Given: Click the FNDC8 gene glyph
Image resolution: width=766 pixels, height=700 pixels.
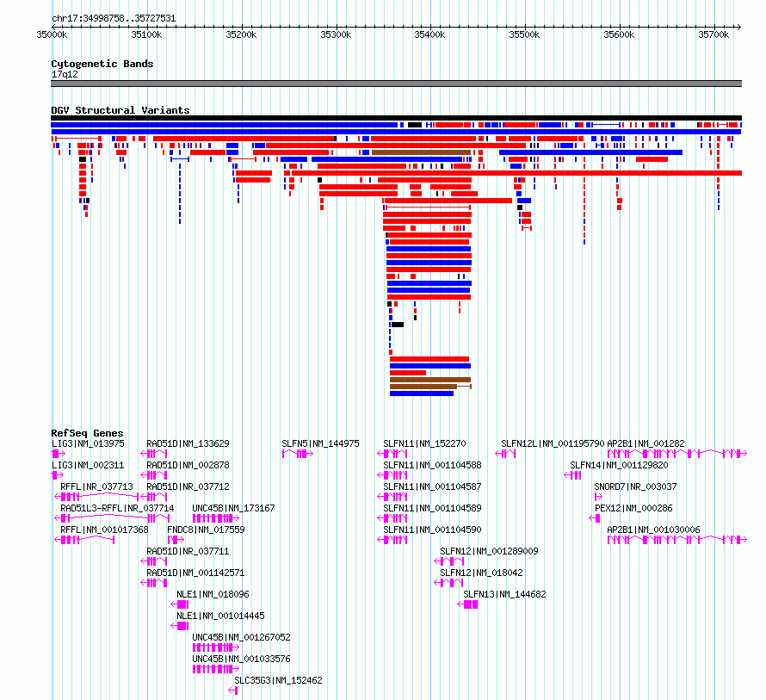Looking at the screenshot, I should coord(176,540).
